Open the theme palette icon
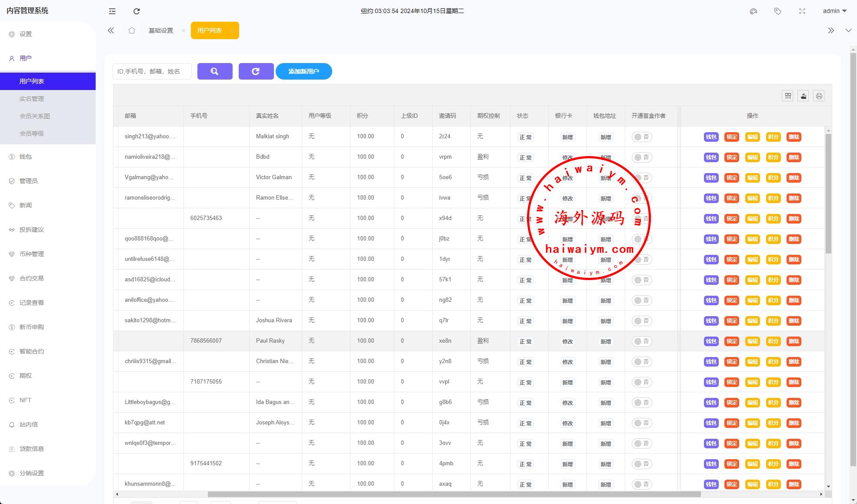The image size is (857, 504). 754,11
